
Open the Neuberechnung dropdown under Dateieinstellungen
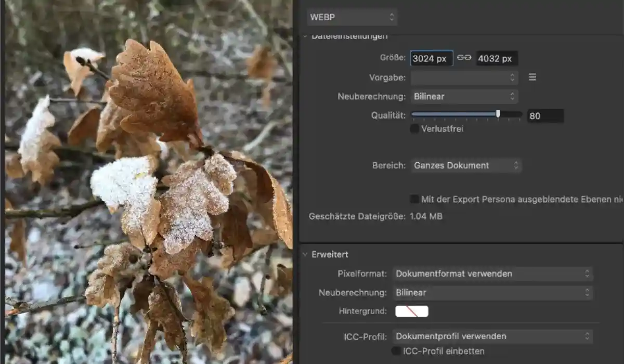coord(464,96)
